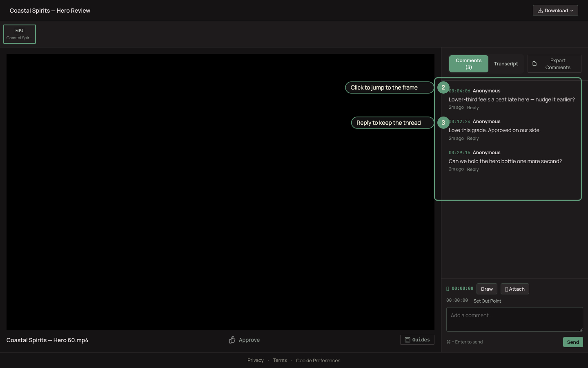The image size is (588, 368).
Task: Open the Privacy link in footer
Action: (x=256, y=360)
